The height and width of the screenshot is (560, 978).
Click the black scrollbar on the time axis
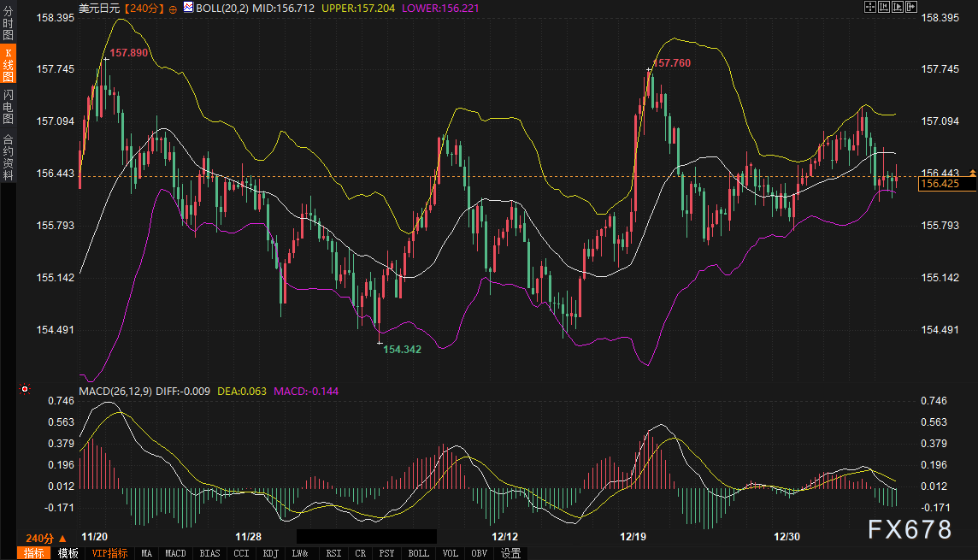(366, 537)
